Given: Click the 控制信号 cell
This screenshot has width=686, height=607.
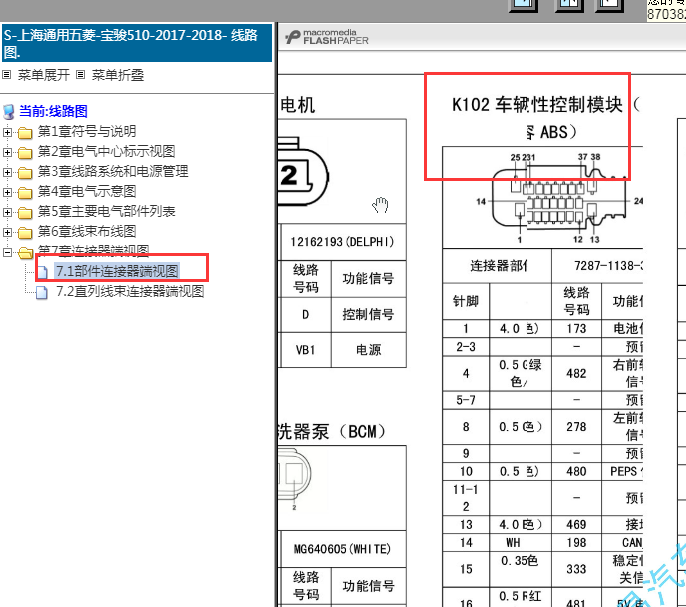Looking at the screenshot, I should point(368,315).
